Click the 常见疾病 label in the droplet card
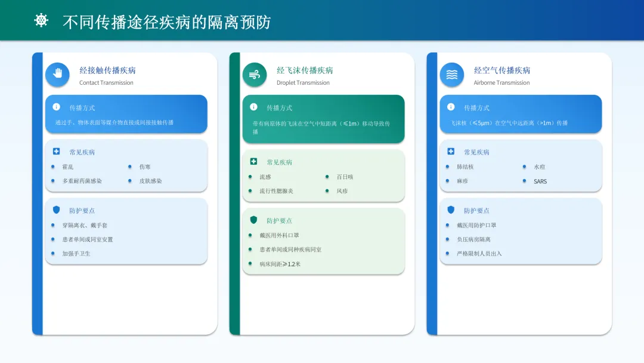Screen dimensions: 644x363 [279, 162]
